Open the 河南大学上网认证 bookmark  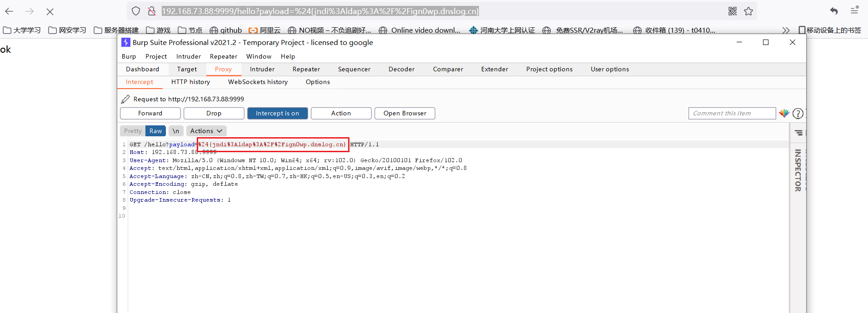(x=502, y=30)
